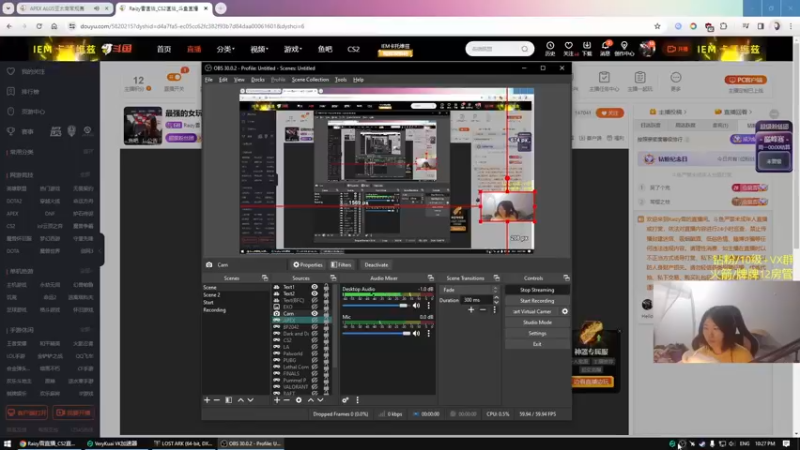
Task: Mute the Desktop Audio speaker icon
Action: 416,305
